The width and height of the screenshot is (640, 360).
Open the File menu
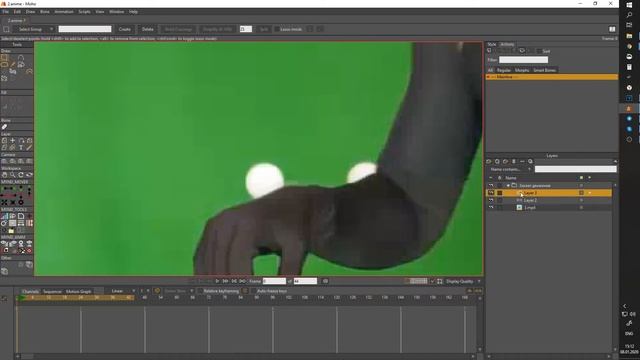pyautogui.click(x=5, y=12)
